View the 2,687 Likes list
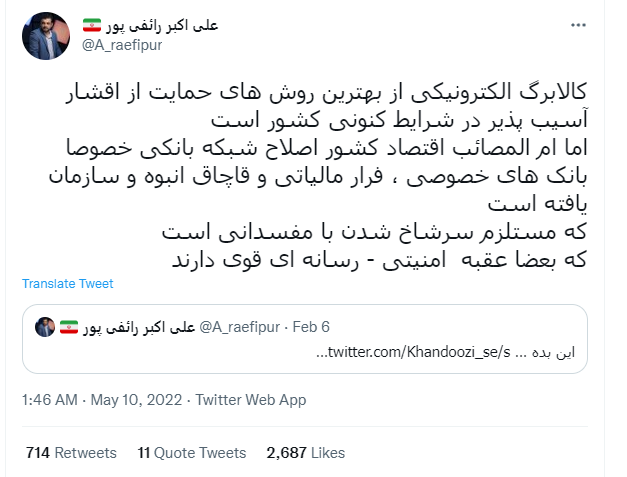 tap(306, 452)
